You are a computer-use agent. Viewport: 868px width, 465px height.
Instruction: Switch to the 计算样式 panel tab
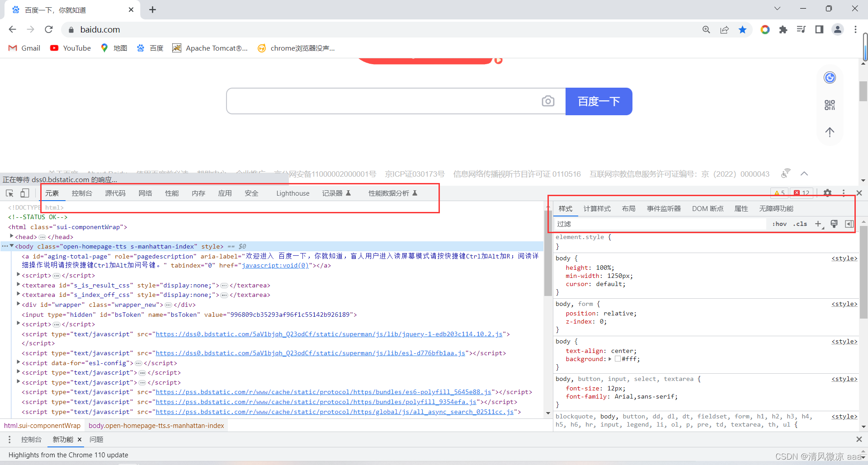pyautogui.click(x=597, y=208)
